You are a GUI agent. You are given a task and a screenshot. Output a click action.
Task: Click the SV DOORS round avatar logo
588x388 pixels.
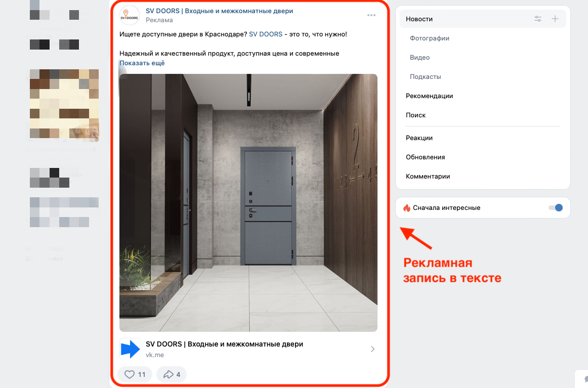pyautogui.click(x=130, y=15)
